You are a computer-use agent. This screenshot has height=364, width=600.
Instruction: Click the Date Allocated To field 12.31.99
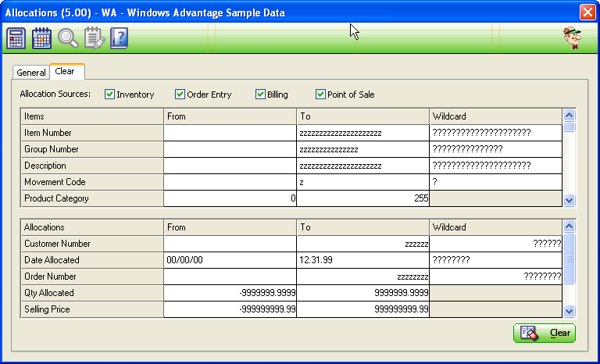coord(362,260)
